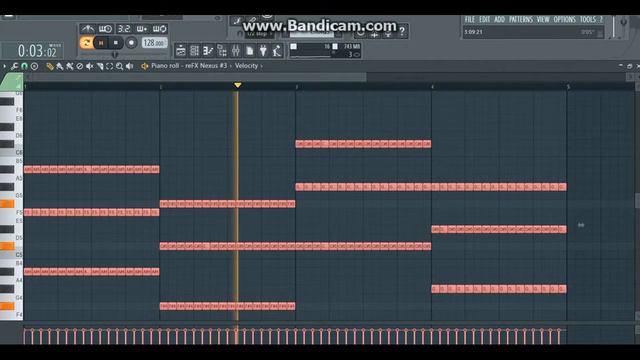
Task: Open the plugin picker plug icon
Action: coord(264,51)
